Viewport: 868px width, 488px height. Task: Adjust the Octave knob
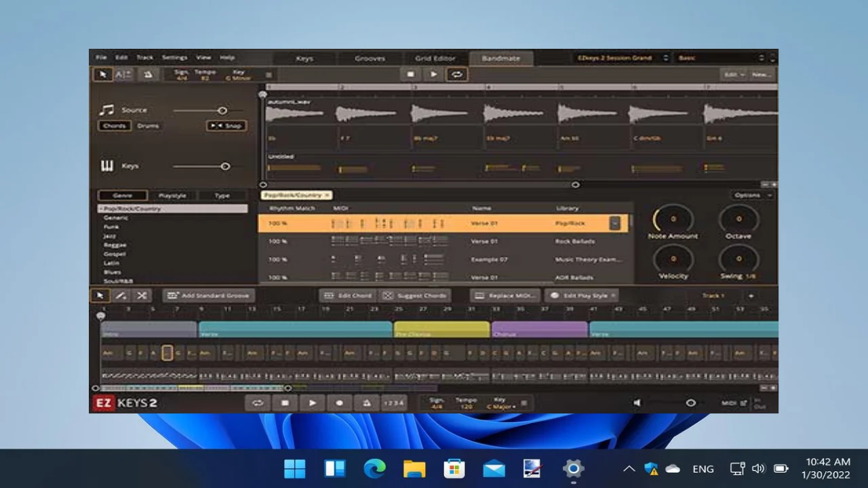coord(738,219)
